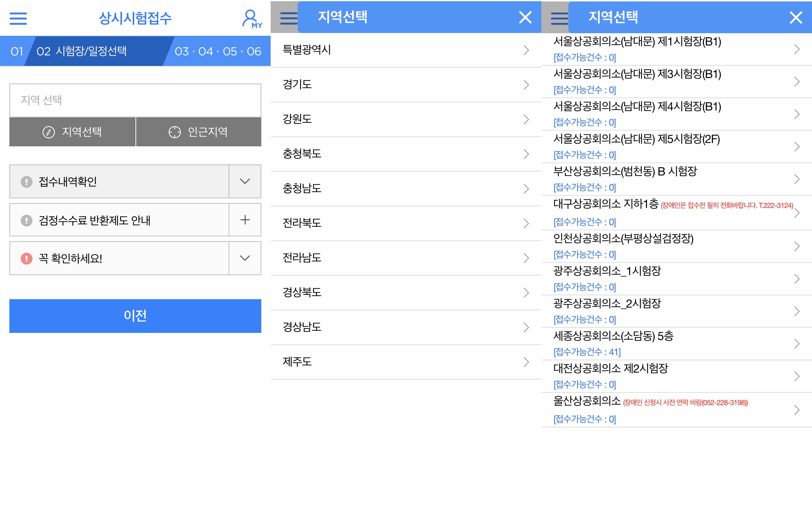Click the gray info icon by 접수내역확인
The height and width of the screenshot is (530, 812).
pyautogui.click(x=27, y=181)
